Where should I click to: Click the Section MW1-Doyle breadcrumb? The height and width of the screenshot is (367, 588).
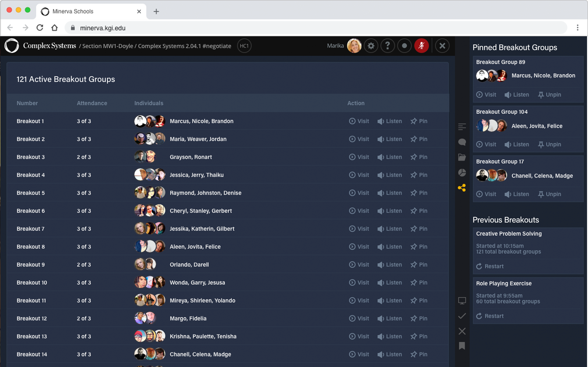pos(107,46)
